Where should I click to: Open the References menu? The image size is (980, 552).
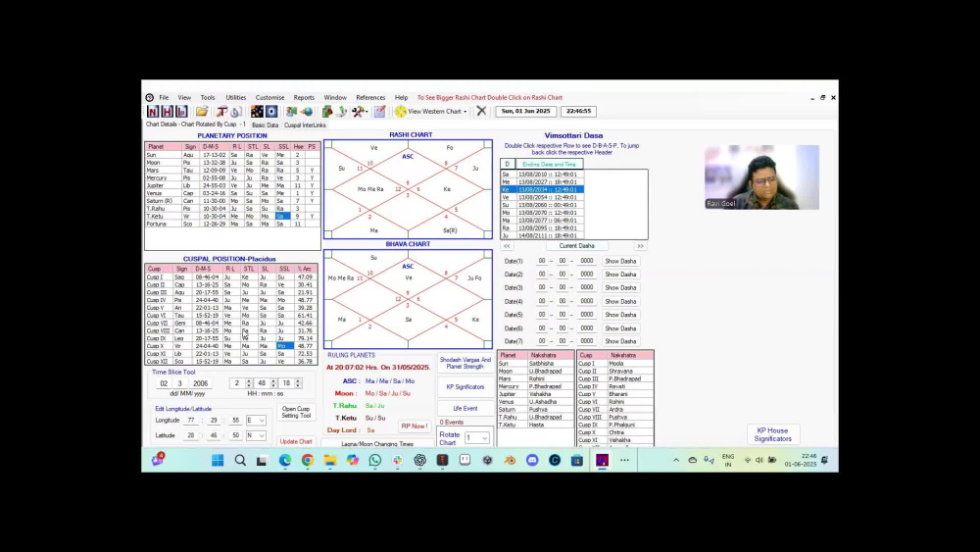pyautogui.click(x=370, y=97)
